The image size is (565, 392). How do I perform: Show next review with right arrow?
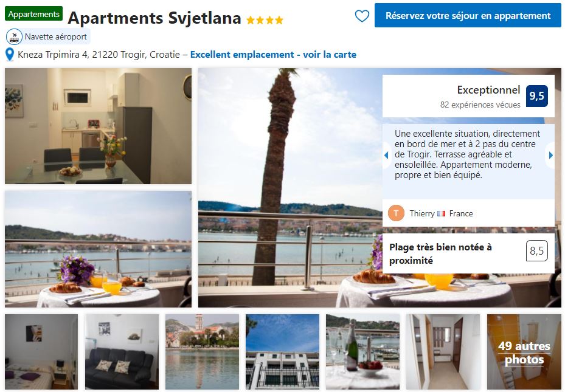coord(550,155)
